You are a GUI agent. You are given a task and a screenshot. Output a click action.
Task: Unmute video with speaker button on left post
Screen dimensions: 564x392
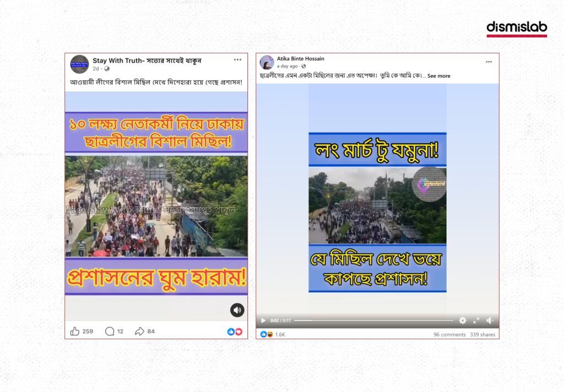pos(237,310)
